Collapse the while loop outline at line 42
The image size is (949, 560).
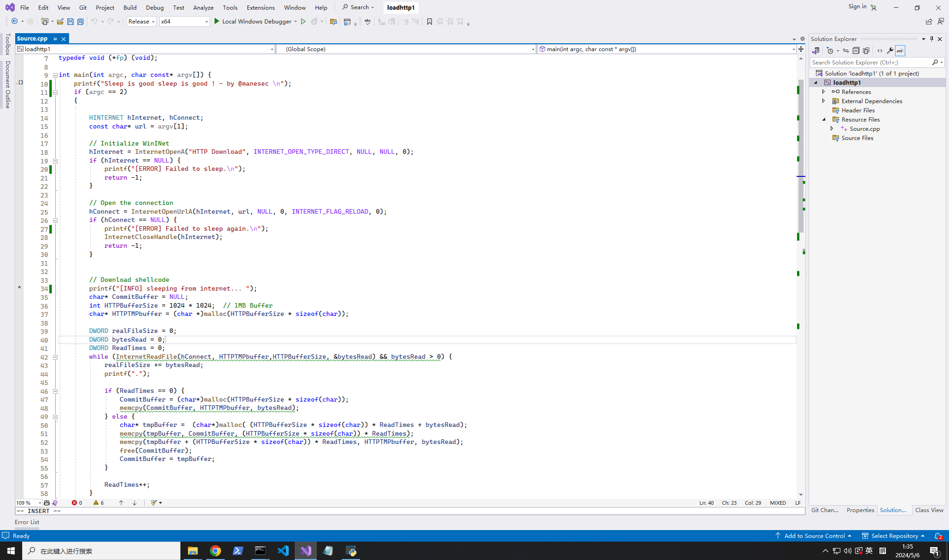tap(55, 357)
